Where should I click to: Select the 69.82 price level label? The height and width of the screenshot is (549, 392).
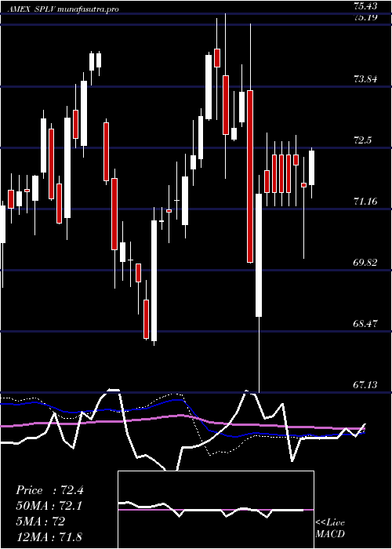pos(365,263)
